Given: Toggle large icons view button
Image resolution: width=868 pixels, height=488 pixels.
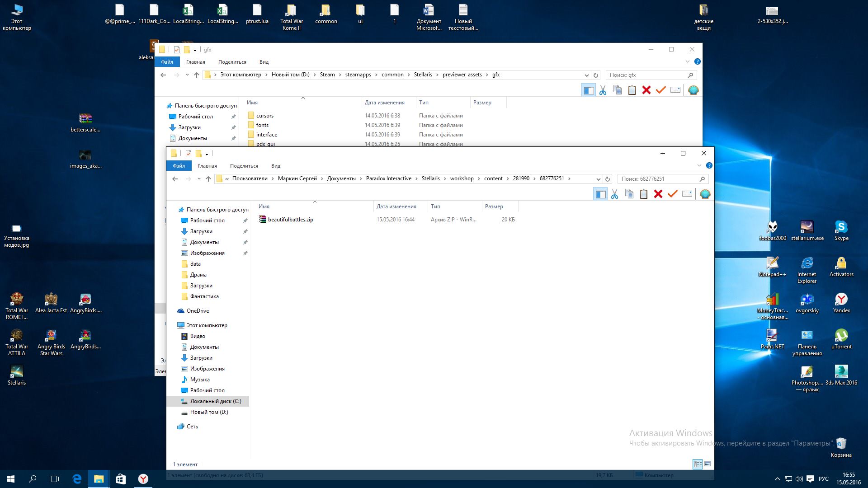Looking at the screenshot, I should [707, 464].
